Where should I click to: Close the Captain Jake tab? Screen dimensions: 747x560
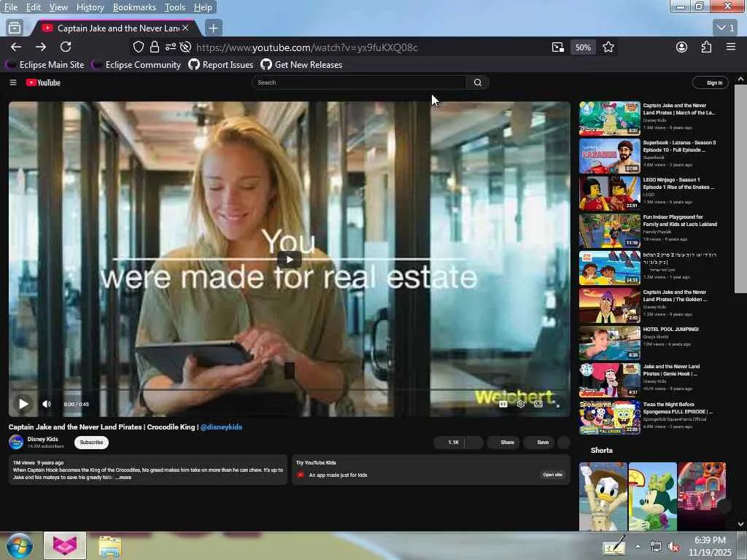click(x=185, y=28)
